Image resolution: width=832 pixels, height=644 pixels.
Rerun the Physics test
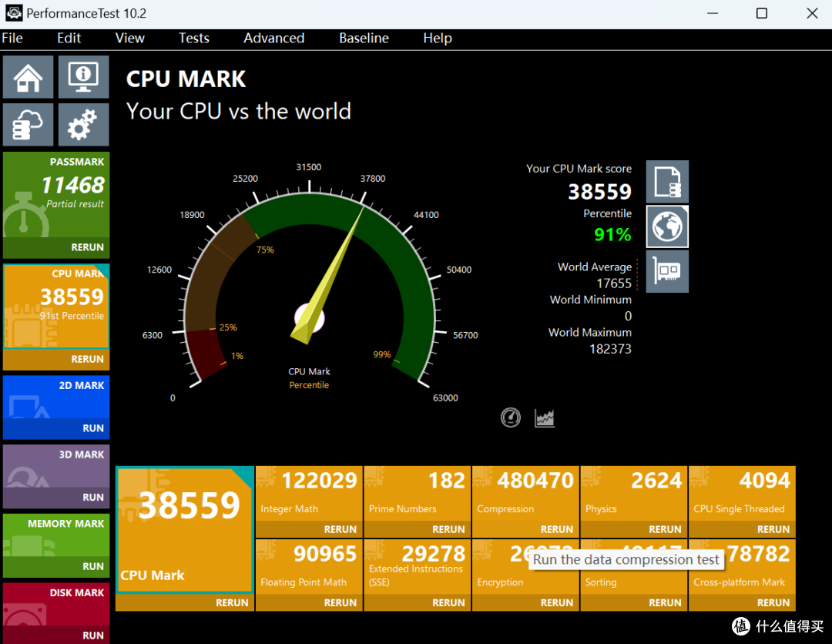633,529
